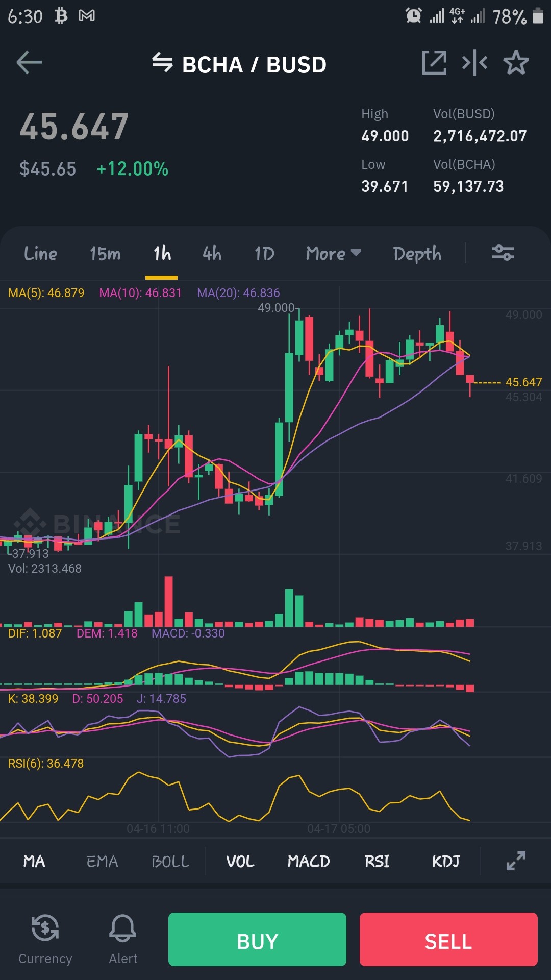Toggle the EMA indicator

pos(102,862)
